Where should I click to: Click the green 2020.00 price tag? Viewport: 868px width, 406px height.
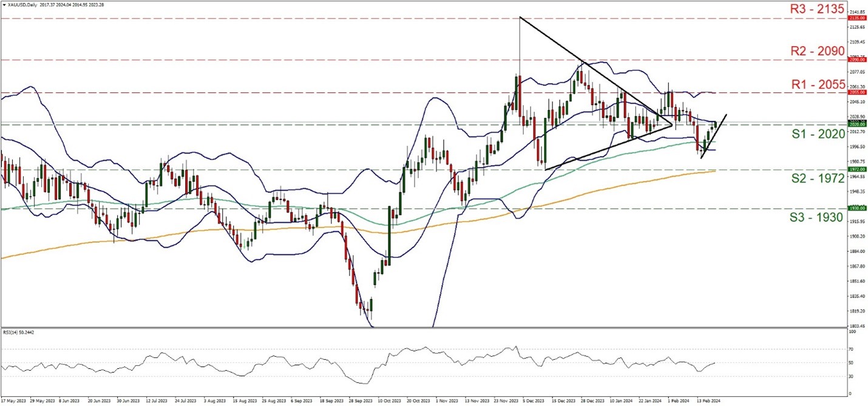[856, 124]
